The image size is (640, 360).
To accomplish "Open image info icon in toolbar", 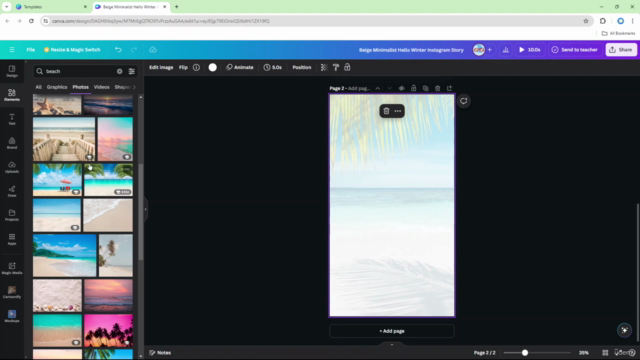I will pos(196,67).
